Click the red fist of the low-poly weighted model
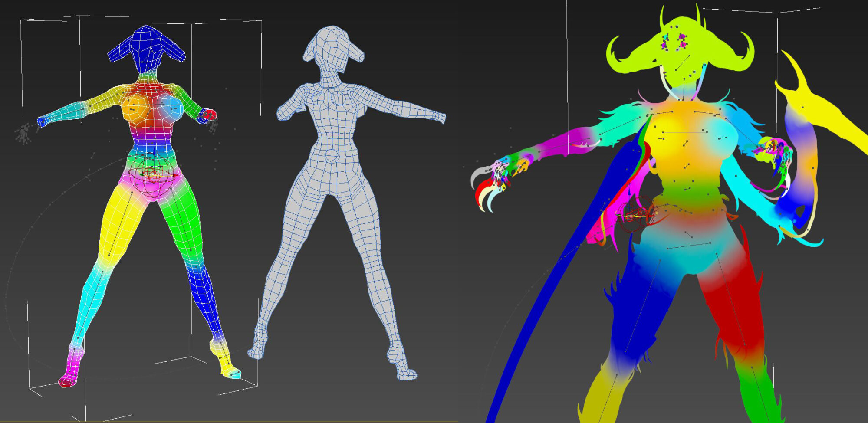The width and height of the screenshot is (868, 423). [209, 115]
